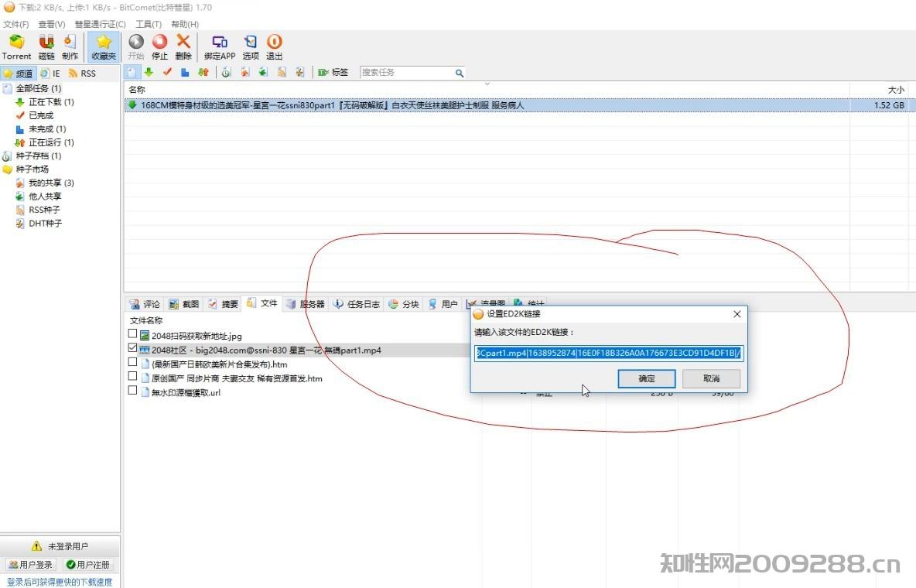Viewport: 916px width, 588px height.
Task: Click 确定 in the ED2K dialog
Action: click(646, 378)
